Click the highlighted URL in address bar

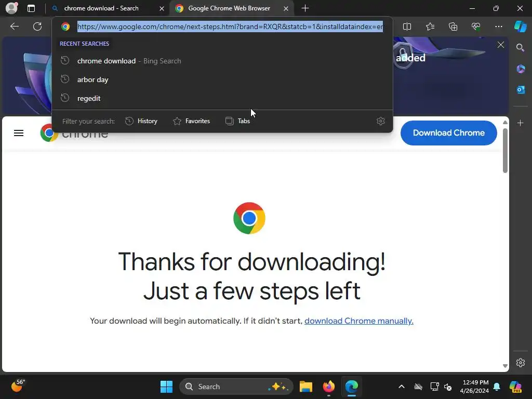coord(230,26)
